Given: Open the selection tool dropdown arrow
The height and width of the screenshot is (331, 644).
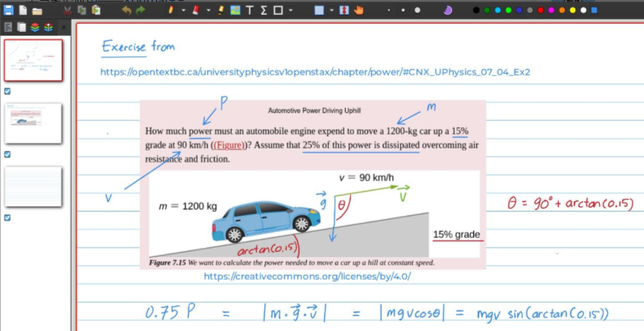Looking at the screenshot, I should click(x=332, y=10).
